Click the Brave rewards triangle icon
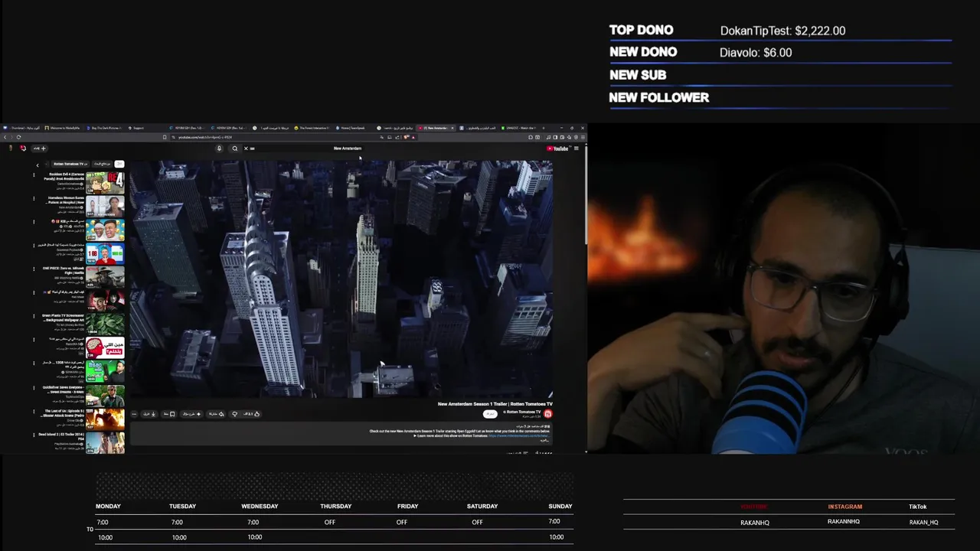 click(413, 137)
